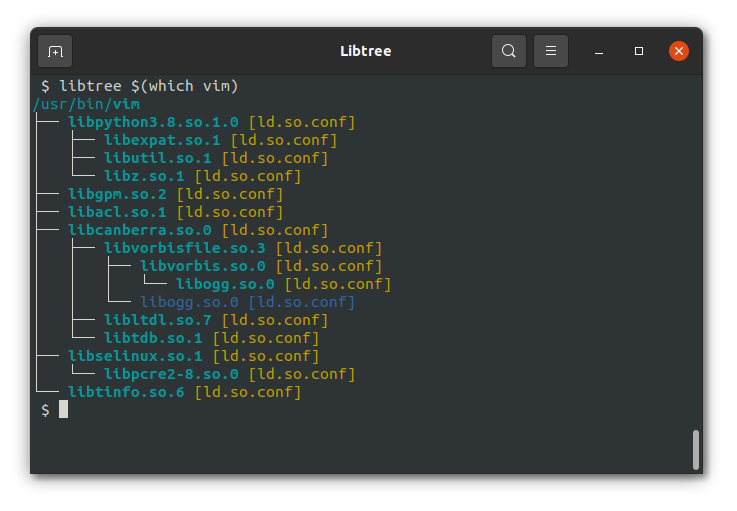Click [ld.so.conf] beside libcanberra.so.0
Viewport: 737px width, 511px height.
coord(274,230)
